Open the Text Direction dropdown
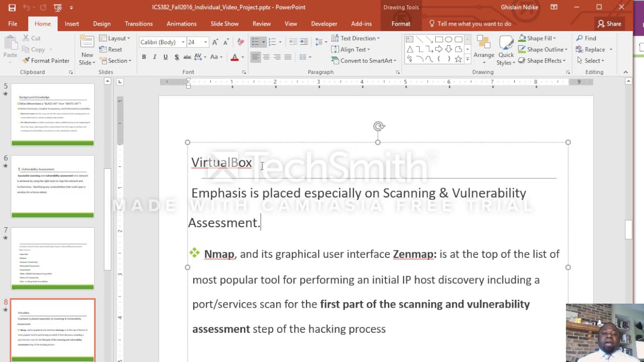This screenshot has width=644, height=362. [355, 38]
